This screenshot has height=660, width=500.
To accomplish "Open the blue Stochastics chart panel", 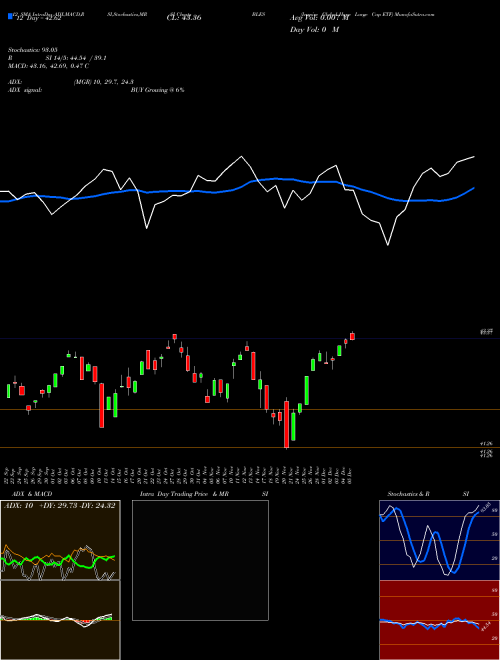I will (x=439, y=540).
